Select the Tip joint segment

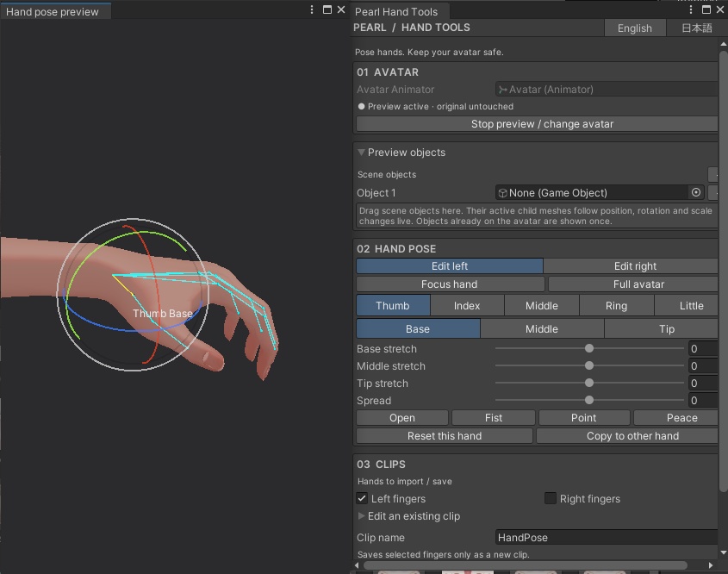[x=662, y=328]
